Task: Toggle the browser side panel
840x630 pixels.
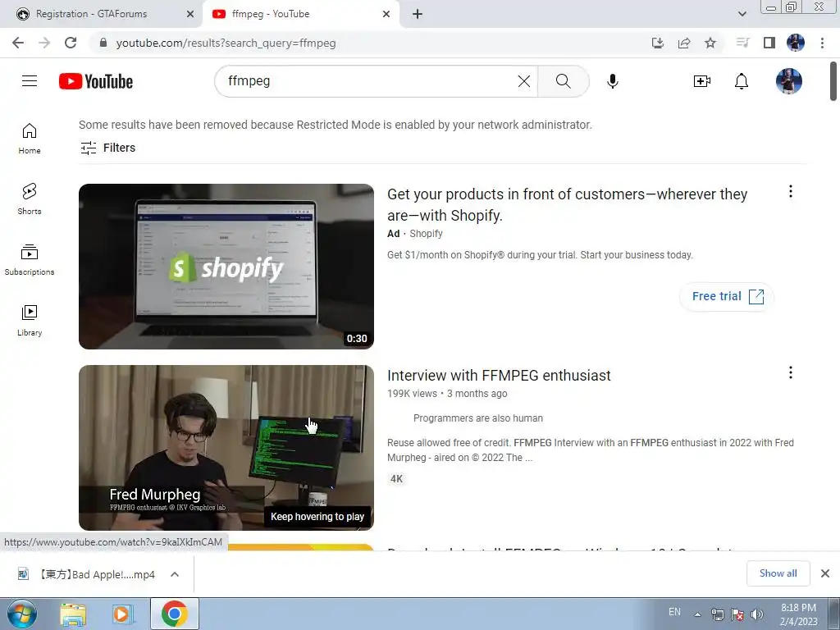Action: pyautogui.click(x=769, y=43)
